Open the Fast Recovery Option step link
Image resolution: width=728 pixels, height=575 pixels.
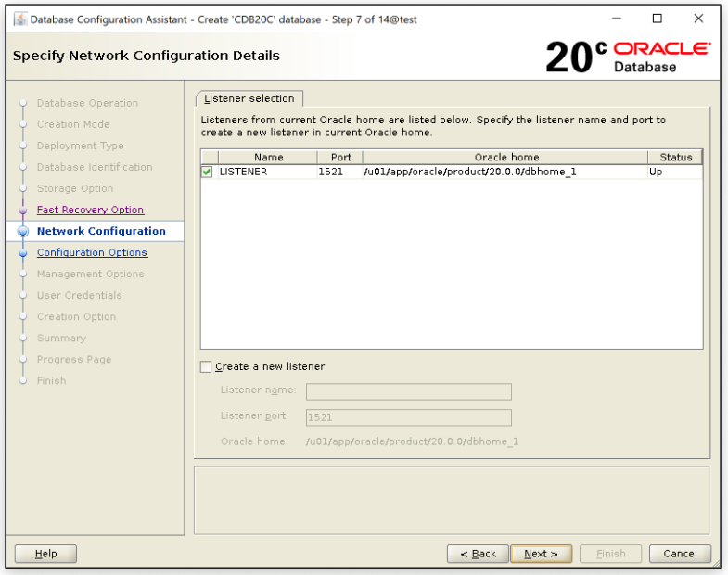tap(90, 211)
